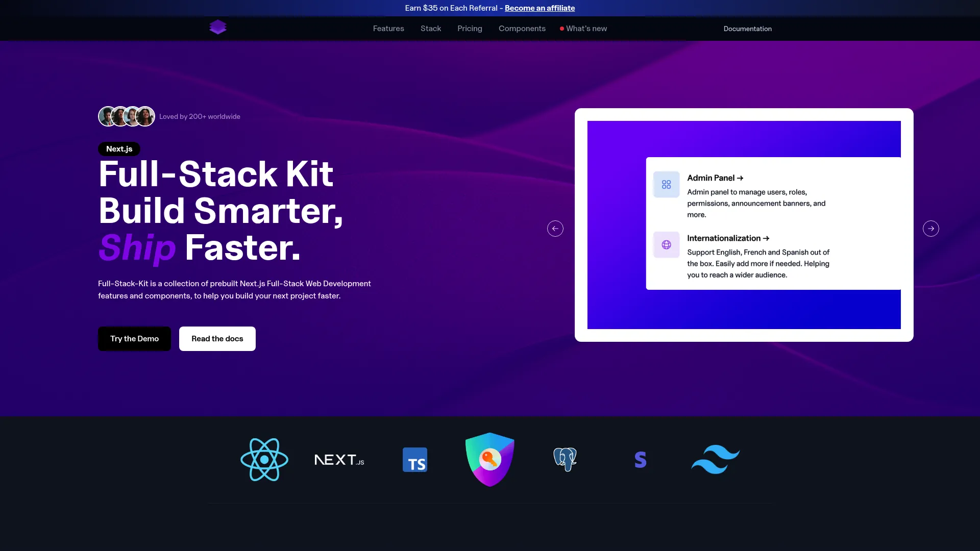Click the Next.js logo in the tech stack row
This screenshot has width=980, height=551.
click(339, 459)
